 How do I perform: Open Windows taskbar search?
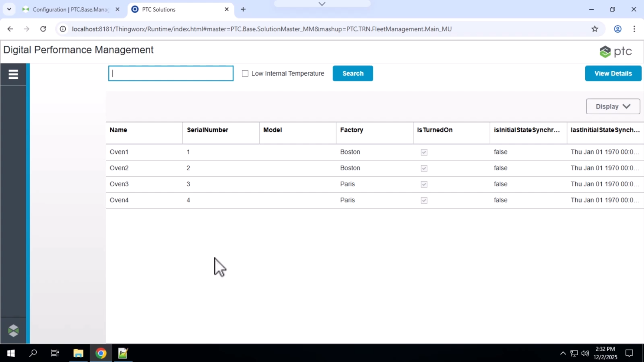(33, 353)
